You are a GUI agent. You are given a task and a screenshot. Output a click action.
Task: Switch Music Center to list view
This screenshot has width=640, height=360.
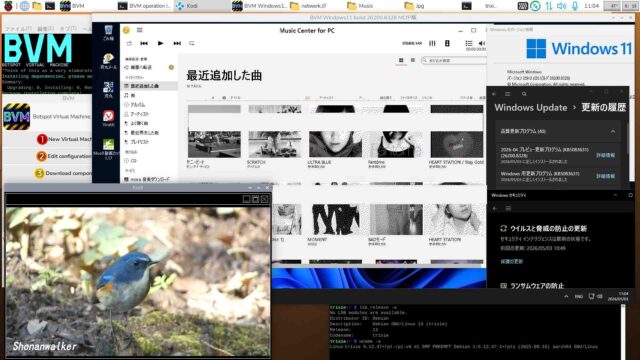[x=413, y=60]
